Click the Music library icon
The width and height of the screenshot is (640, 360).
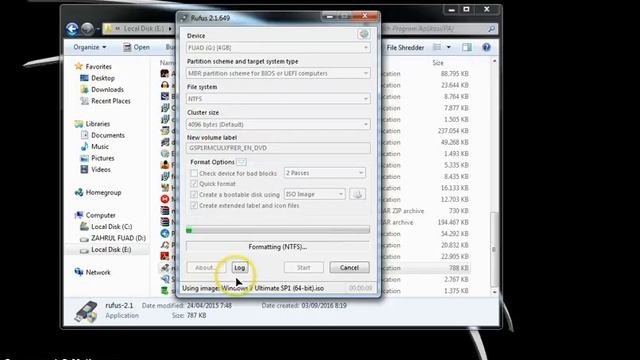pos(84,147)
